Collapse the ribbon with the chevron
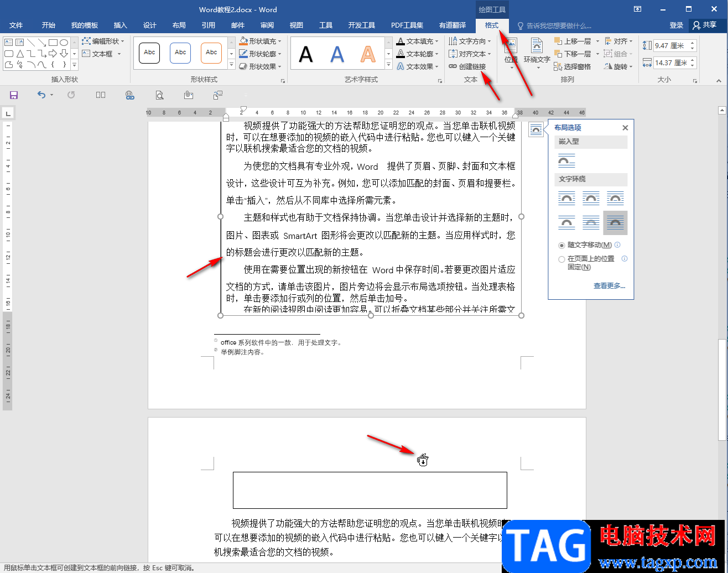Viewport: 728px width, 573px height. coord(719,81)
